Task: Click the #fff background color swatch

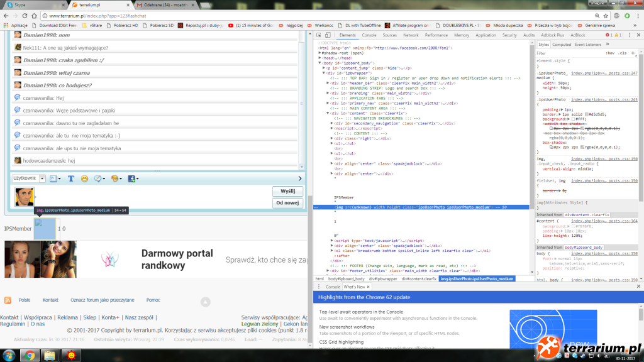Action: click(574, 119)
